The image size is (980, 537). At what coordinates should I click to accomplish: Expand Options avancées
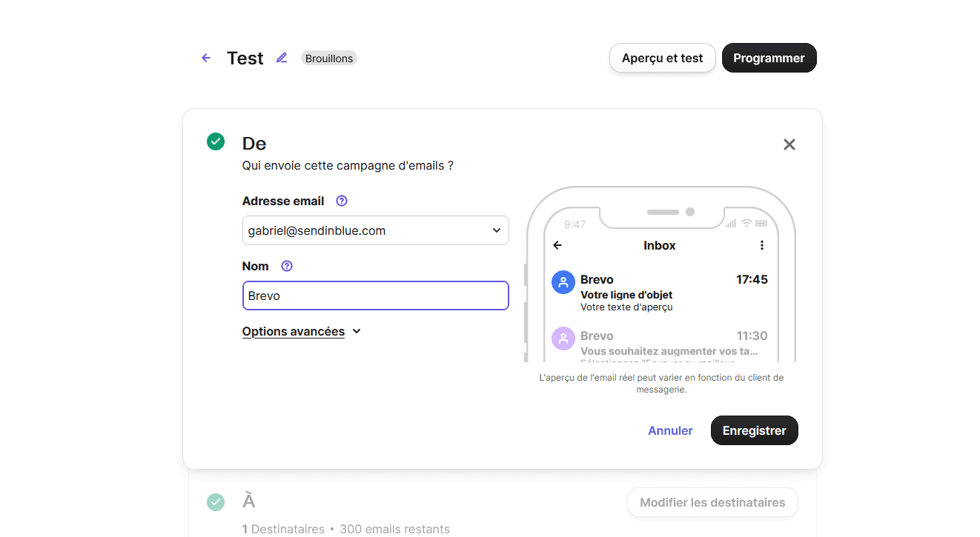(x=302, y=332)
